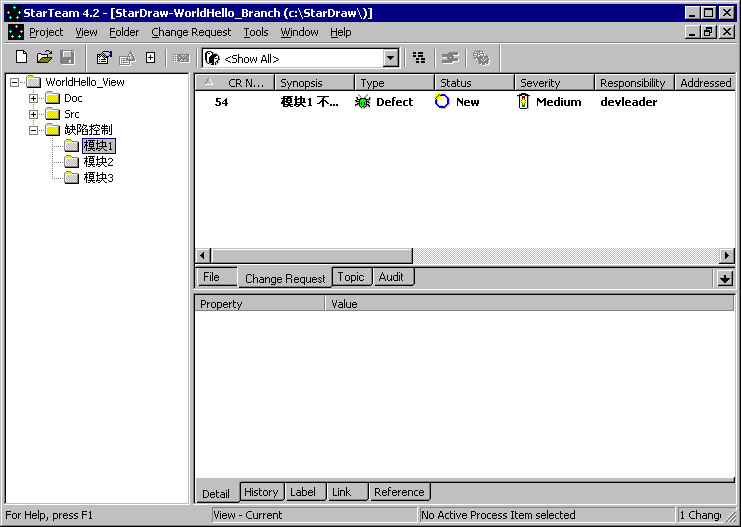
Task: Click the Medium severity traffic light icon
Action: pos(523,101)
